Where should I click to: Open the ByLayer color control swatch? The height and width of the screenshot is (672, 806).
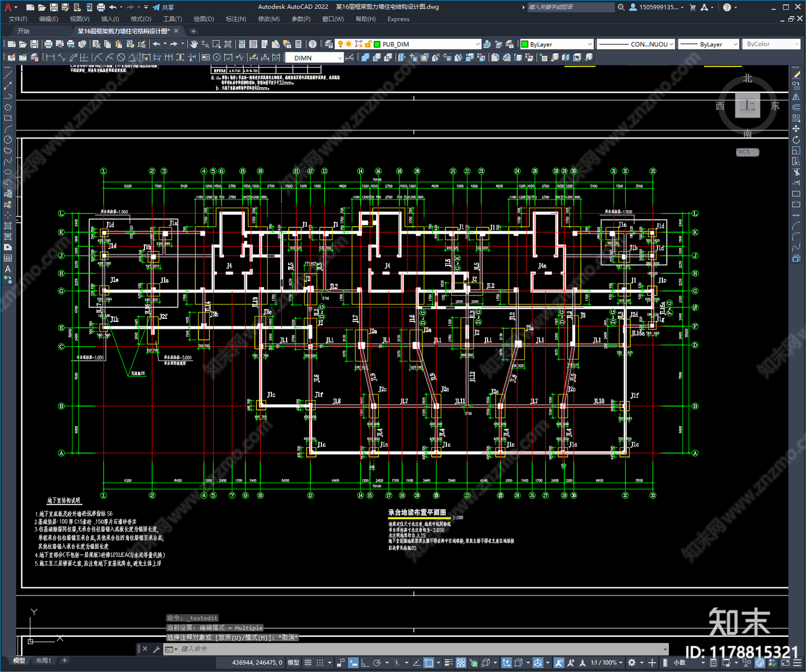pos(557,44)
